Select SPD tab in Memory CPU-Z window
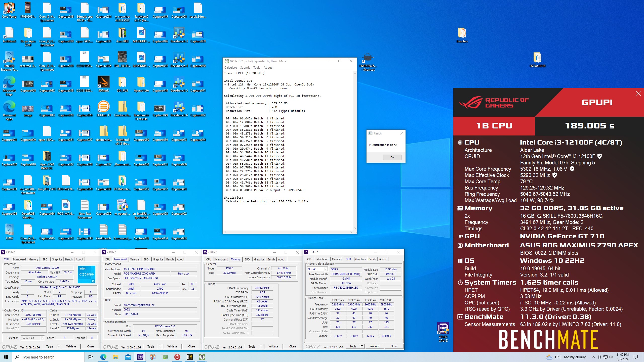 pos(247,259)
